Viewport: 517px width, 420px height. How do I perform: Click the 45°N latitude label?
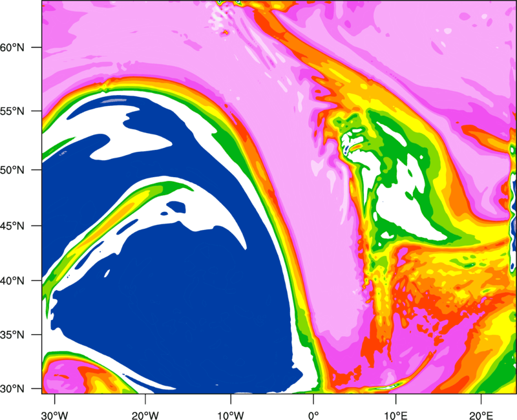coord(12,226)
